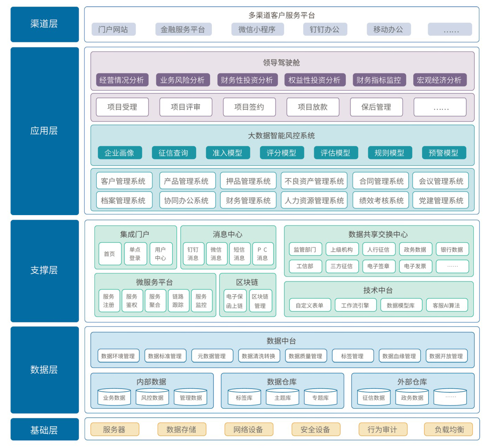Switch to the 支撑层 section
This screenshot has height=448, width=490.
click(x=45, y=271)
